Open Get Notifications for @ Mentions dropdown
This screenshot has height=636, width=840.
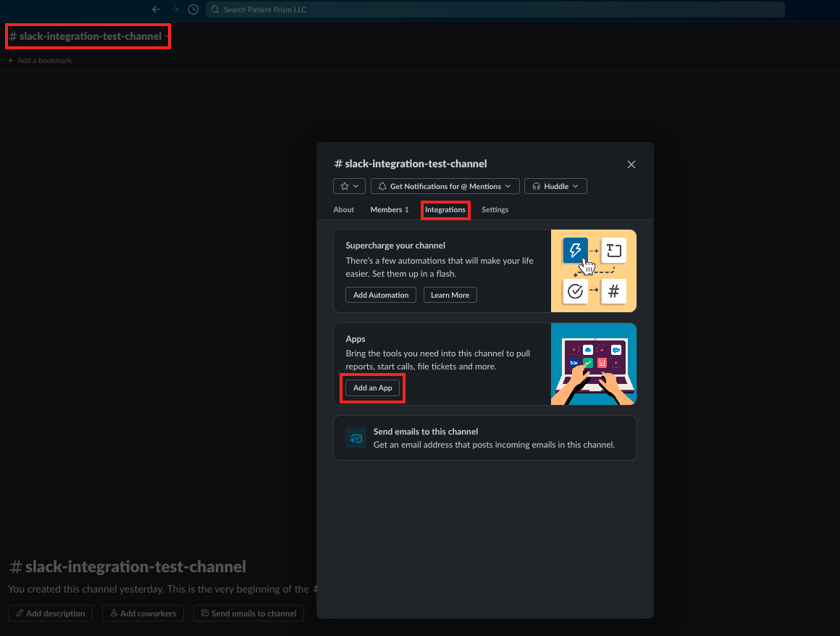point(445,186)
